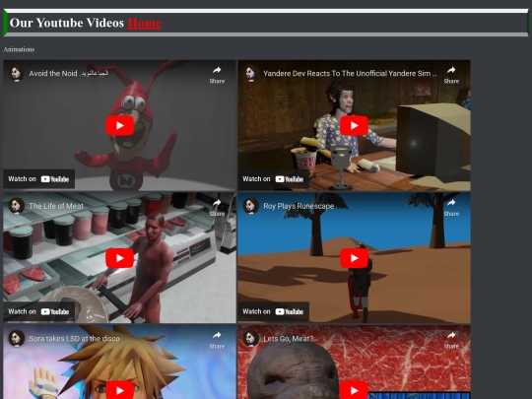The height and width of the screenshot is (399, 532).
Task: Open 'Sora takes LSD at the disco' title
Action: pos(74,339)
